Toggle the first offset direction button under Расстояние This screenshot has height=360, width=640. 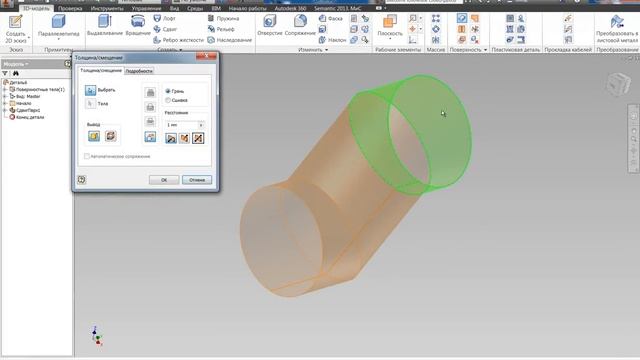click(x=171, y=138)
